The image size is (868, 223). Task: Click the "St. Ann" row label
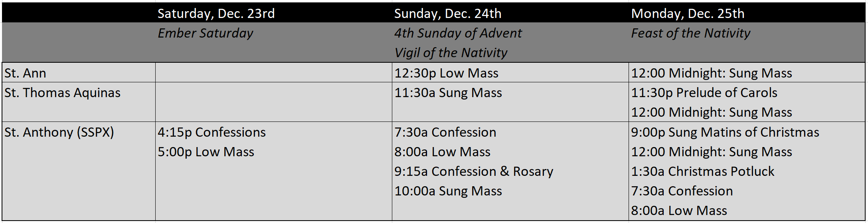26,73
